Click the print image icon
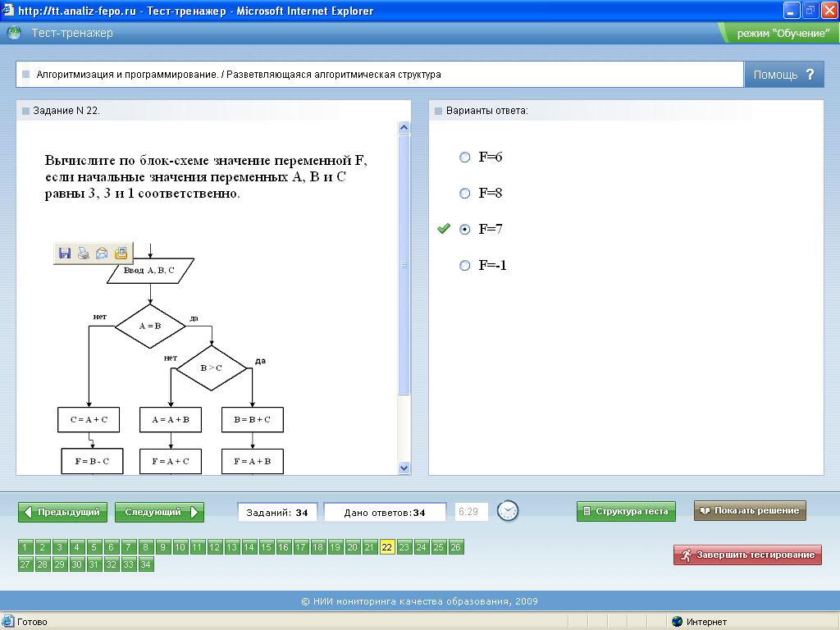 coord(83,253)
